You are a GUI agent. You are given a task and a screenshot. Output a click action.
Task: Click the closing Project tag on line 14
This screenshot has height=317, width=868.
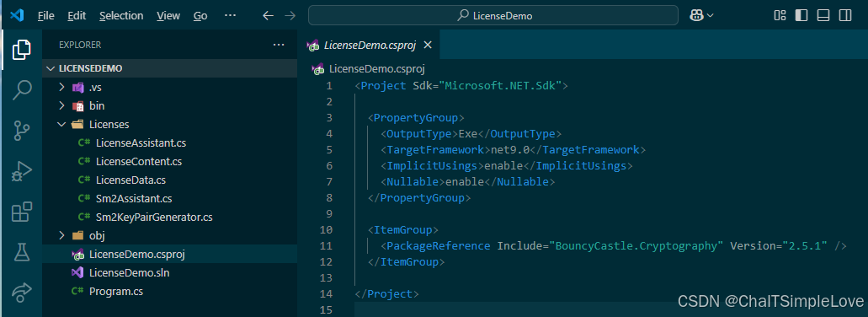(x=387, y=293)
